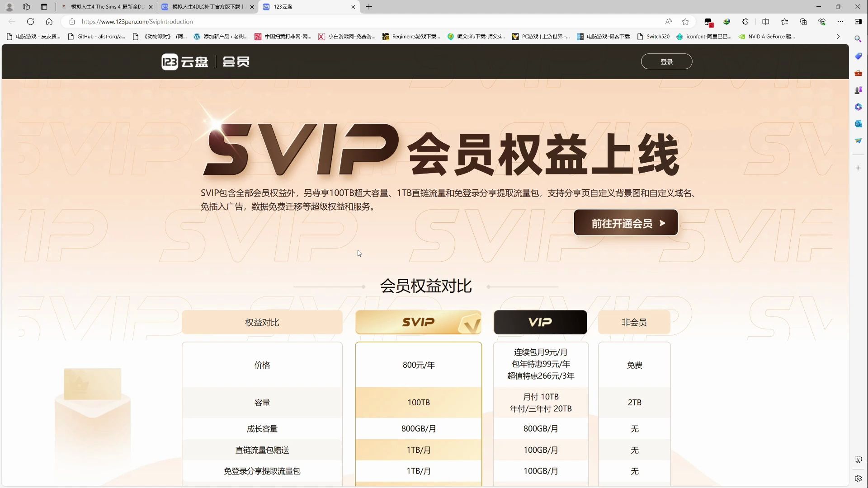Click the browser refresh icon

coord(30,21)
